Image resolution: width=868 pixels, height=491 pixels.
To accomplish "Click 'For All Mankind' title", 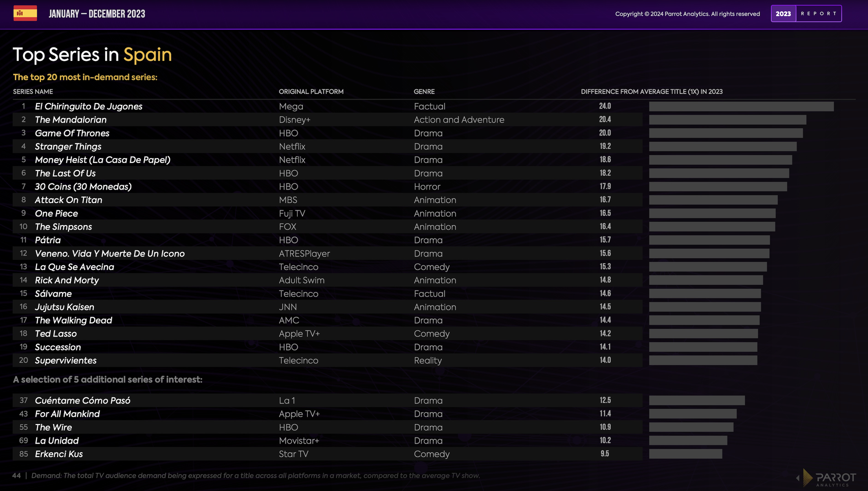I will 68,414.
